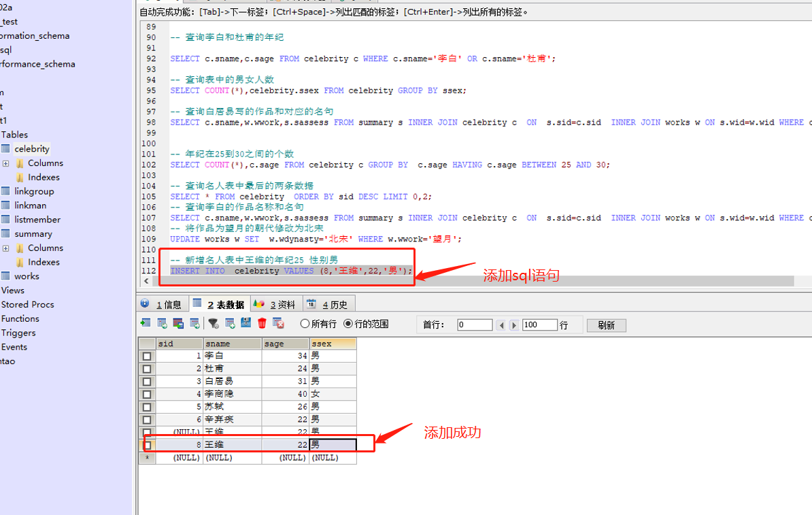
Task: Click line 109 UPDATE works statement
Action: click(316, 239)
